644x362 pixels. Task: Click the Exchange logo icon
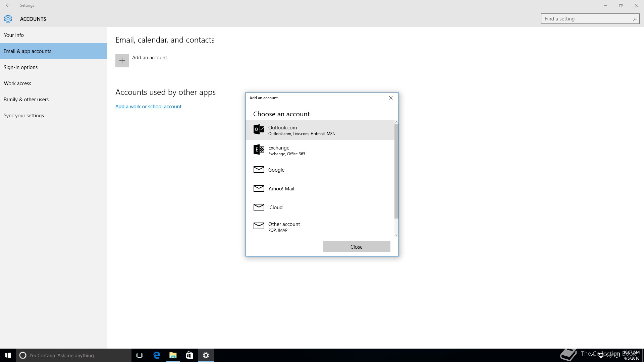259,149
